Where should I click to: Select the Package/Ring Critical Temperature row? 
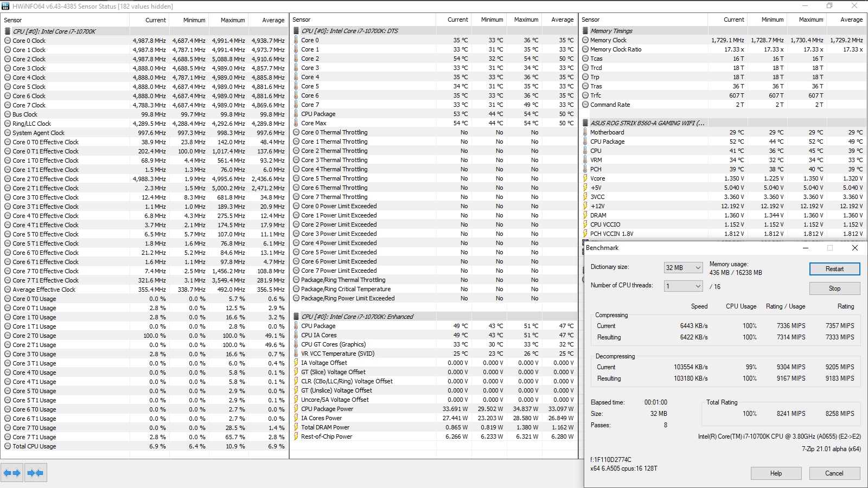pos(433,289)
